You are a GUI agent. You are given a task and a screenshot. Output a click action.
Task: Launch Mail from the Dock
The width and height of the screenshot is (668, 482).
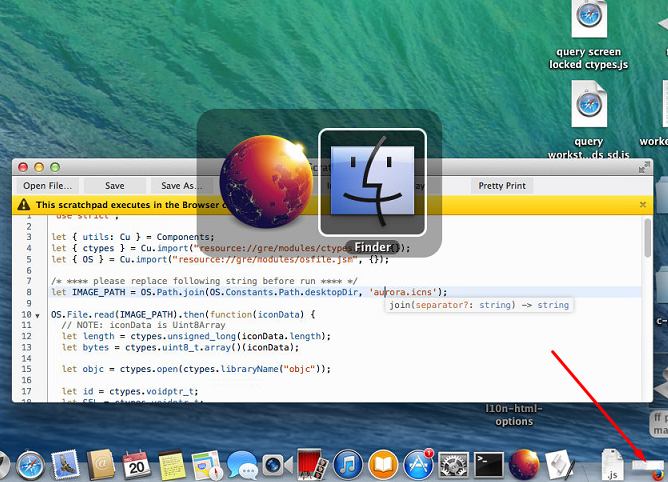65,465
